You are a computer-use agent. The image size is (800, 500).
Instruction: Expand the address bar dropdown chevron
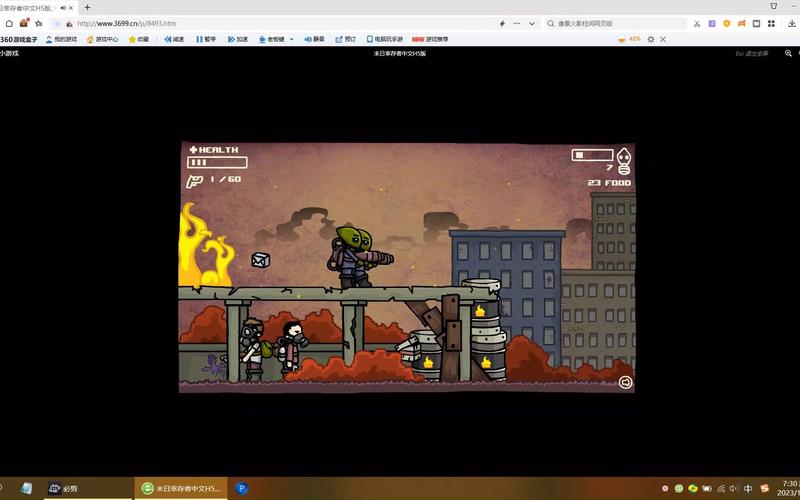coord(531,23)
